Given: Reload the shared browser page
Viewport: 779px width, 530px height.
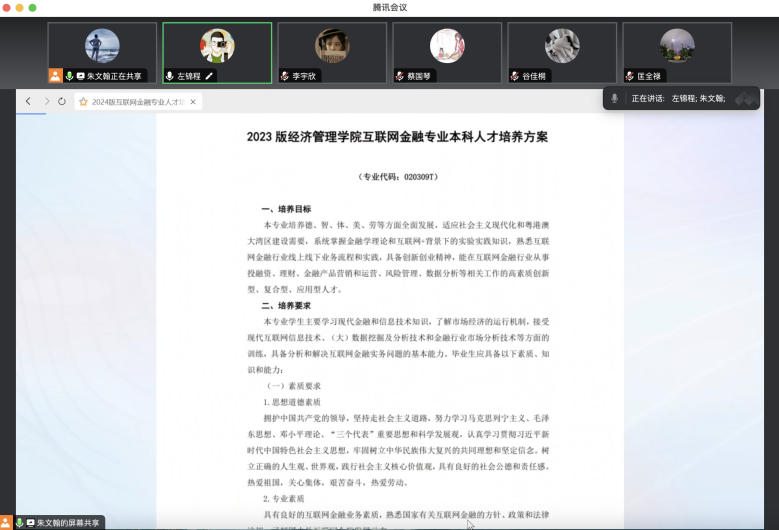Looking at the screenshot, I should coord(62,101).
